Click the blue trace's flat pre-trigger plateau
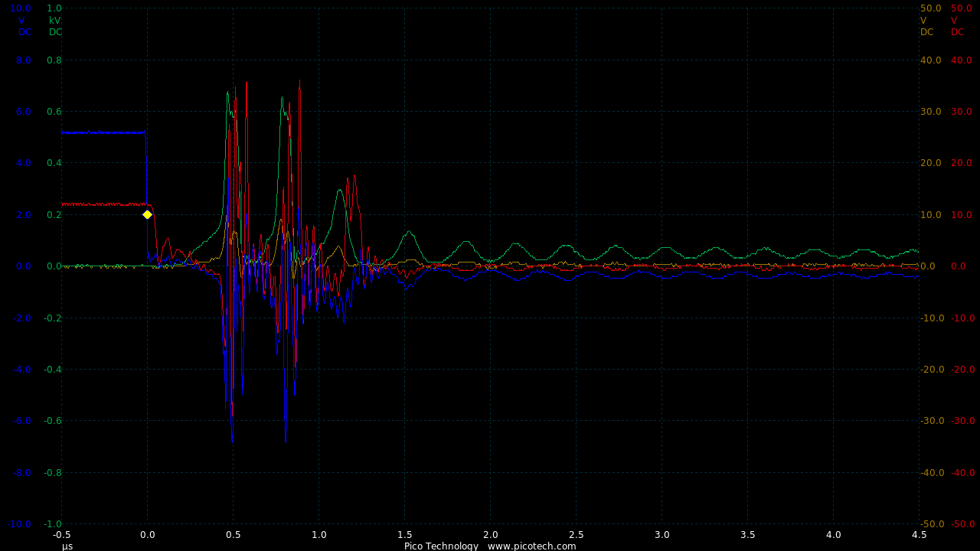This screenshot has width=980, height=551. (103, 132)
